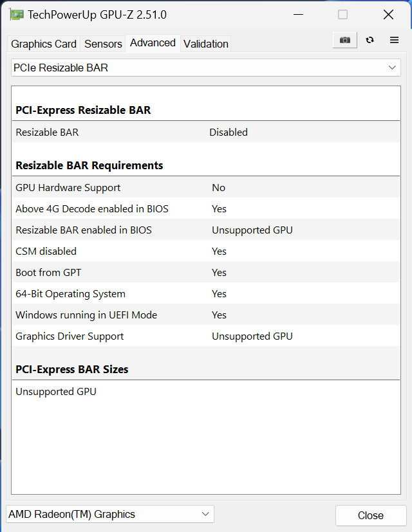Screen dimensions: 412x532
Task: Select the Above 4G Decode enabled row
Action: click(206, 208)
